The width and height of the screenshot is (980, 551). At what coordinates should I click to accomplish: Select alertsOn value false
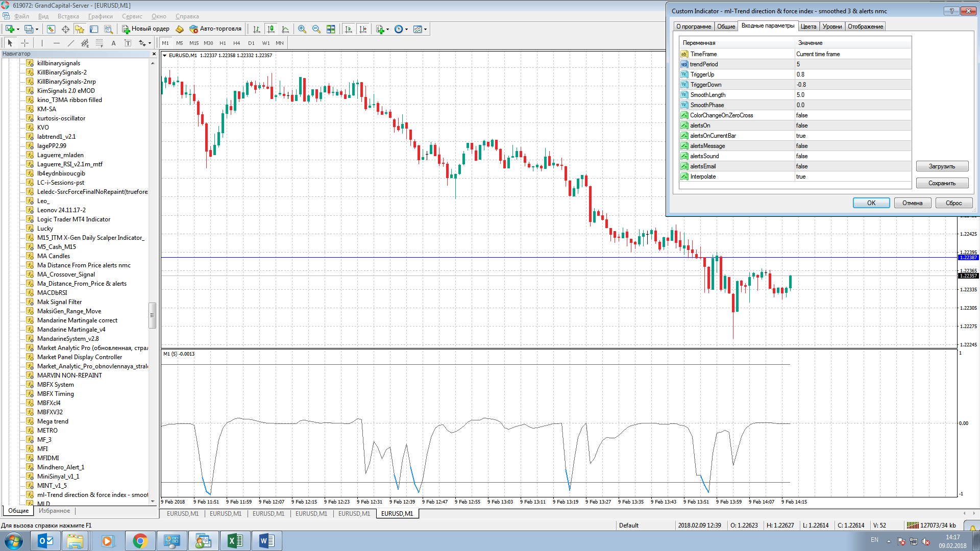[853, 126]
